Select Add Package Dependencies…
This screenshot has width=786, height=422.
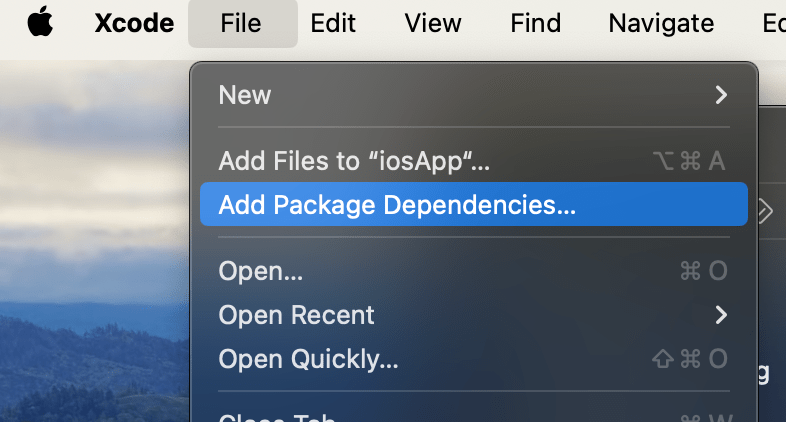pyautogui.click(x=397, y=205)
